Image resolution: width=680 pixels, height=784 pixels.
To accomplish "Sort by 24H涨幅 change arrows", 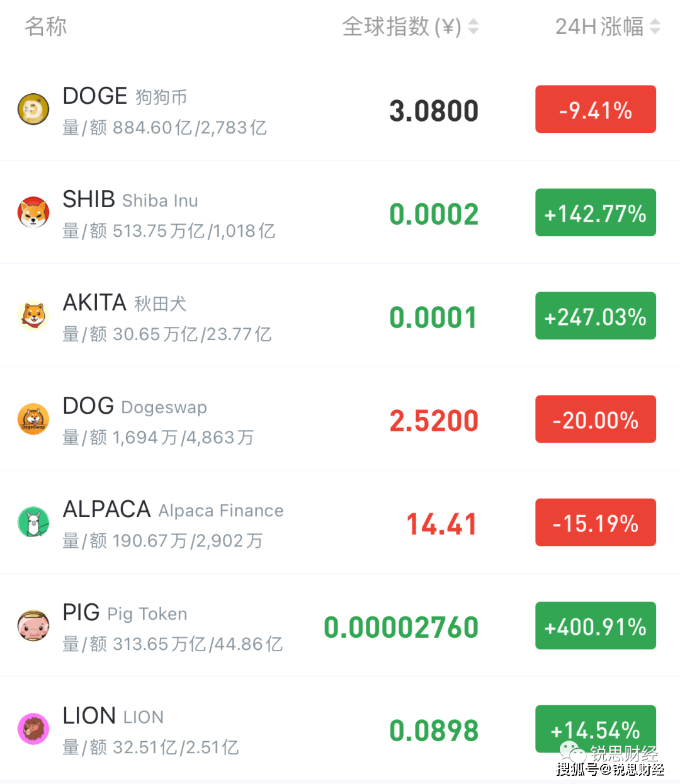I will [x=655, y=26].
